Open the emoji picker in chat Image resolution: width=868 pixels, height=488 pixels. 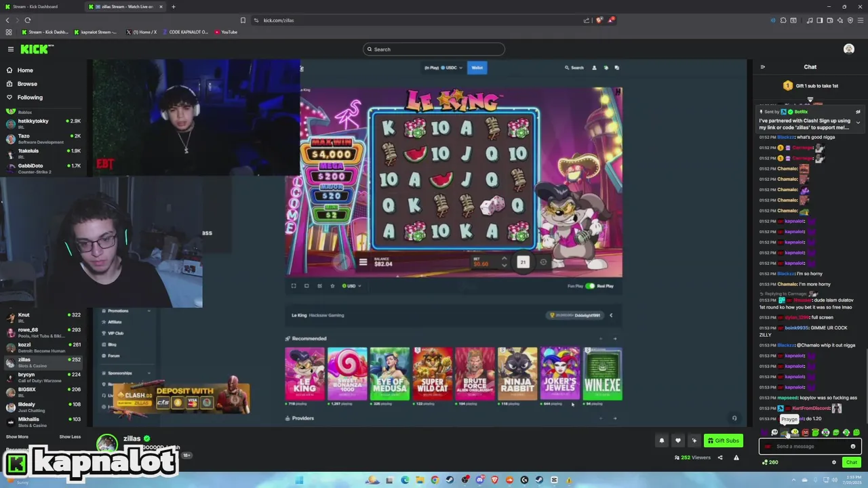853,447
